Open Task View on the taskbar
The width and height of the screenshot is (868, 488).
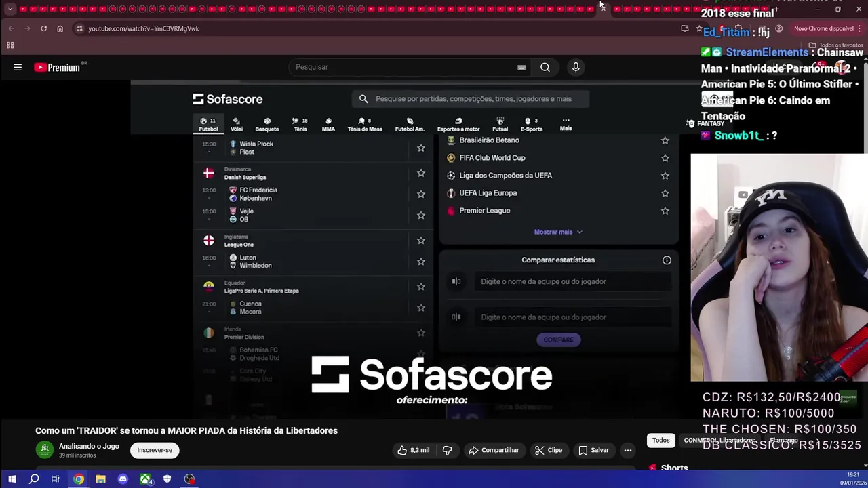point(56,479)
